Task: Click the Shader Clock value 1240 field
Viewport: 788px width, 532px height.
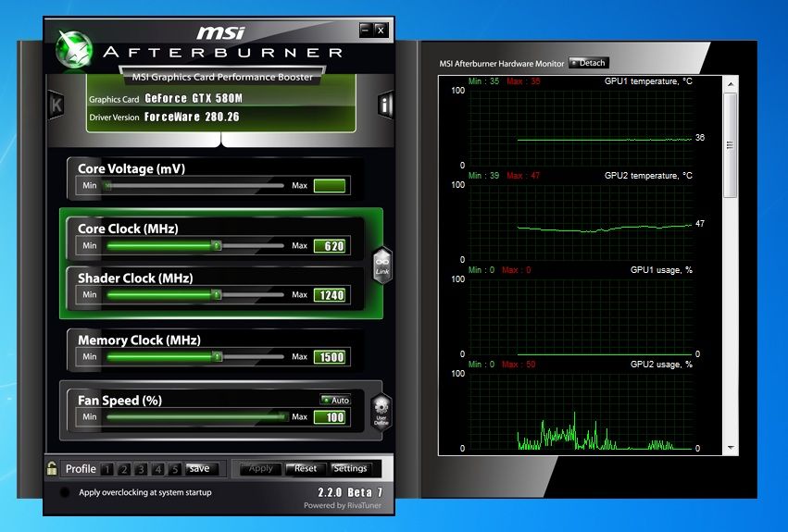Action: tap(329, 295)
